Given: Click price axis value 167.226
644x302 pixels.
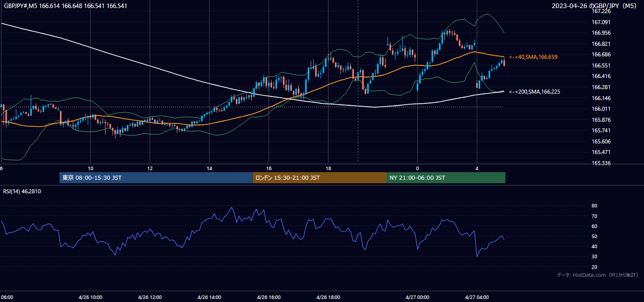Looking at the screenshot, I should [x=601, y=11].
